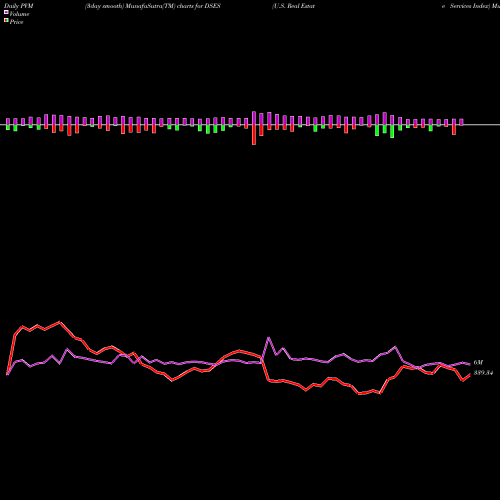Click the 'Daily PVM' title text
Image resolution: width=500 pixels, height=500 pixels.
pyautogui.click(x=19, y=6)
